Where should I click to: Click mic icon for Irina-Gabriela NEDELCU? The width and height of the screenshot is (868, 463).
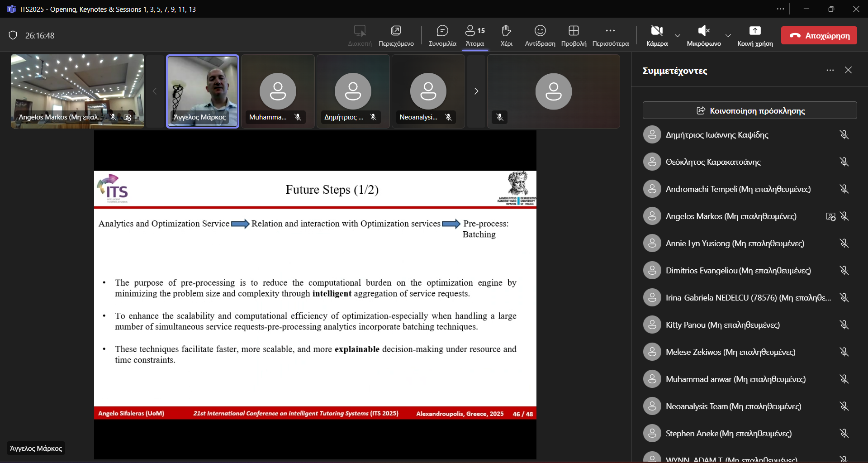pyautogui.click(x=844, y=297)
